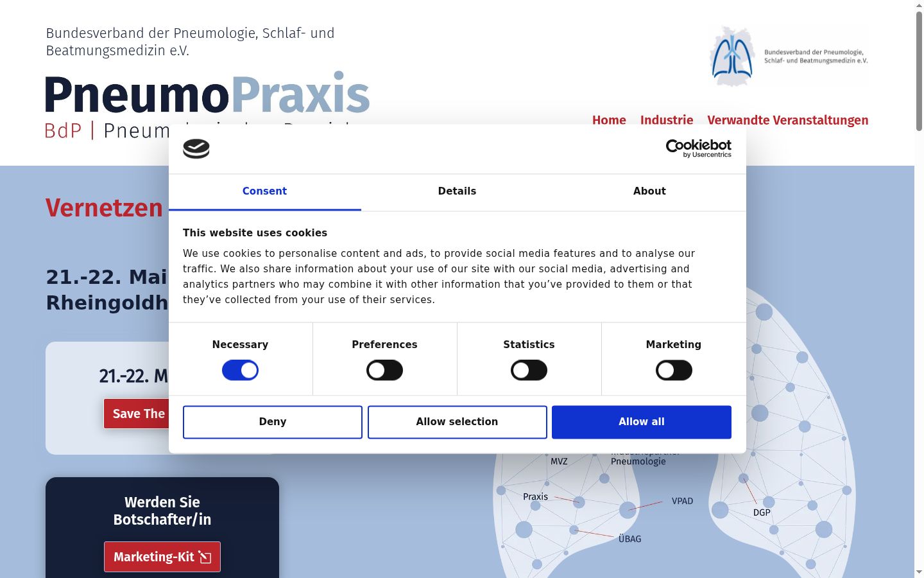Click the 'Preferences' category label

point(384,344)
